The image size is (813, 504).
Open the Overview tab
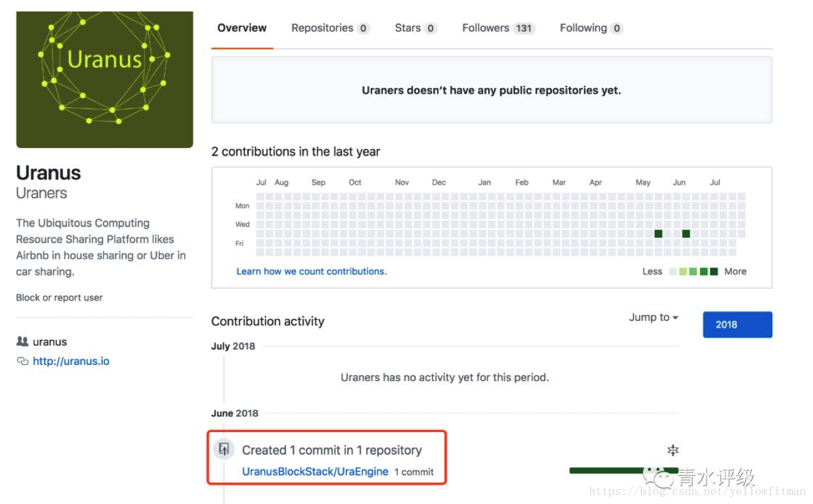coord(242,28)
